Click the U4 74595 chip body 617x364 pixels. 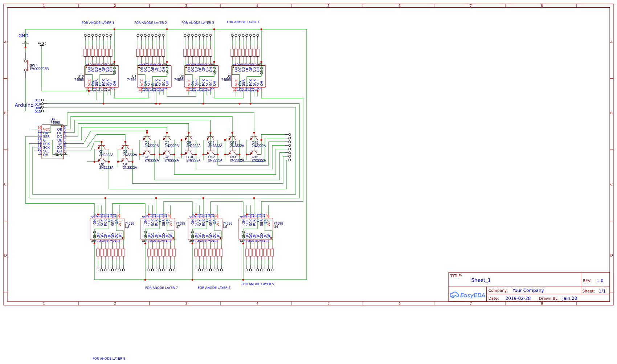[256, 229]
